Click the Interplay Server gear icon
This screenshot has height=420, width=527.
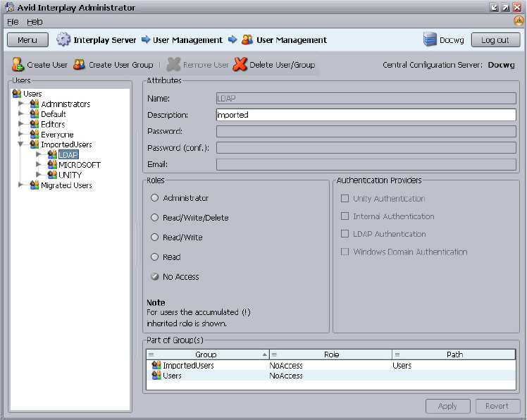63,39
